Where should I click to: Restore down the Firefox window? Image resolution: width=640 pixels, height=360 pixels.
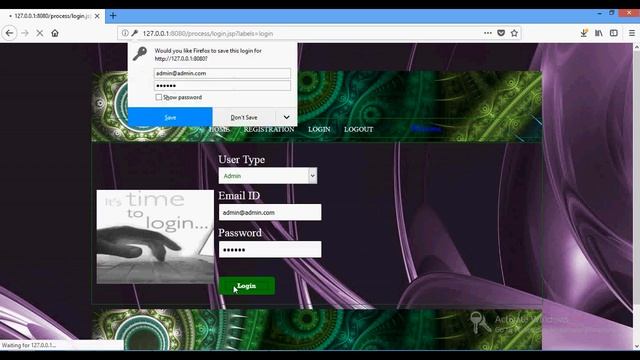[611, 13]
